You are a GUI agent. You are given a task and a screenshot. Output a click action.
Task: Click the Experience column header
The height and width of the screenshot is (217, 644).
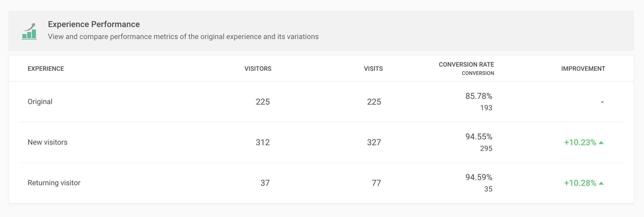pos(46,69)
